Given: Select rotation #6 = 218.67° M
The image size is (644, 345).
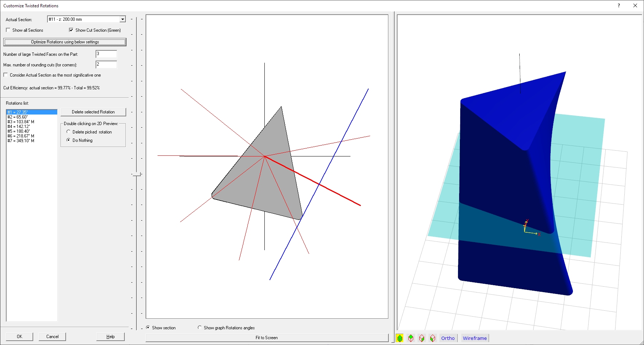Looking at the screenshot, I should coord(32,136).
